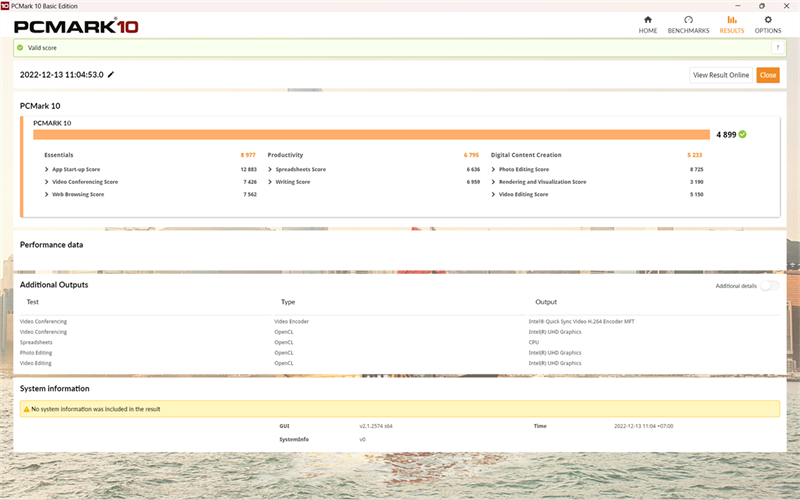
Task: Click the CPU output cell
Action: click(x=534, y=342)
